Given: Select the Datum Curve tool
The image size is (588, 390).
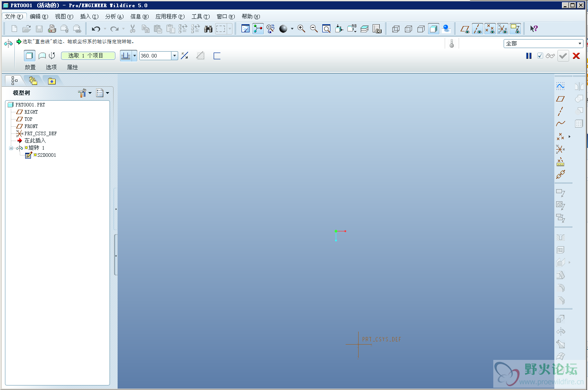Looking at the screenshot, I should pyautogui.click(x=560, y=124).
